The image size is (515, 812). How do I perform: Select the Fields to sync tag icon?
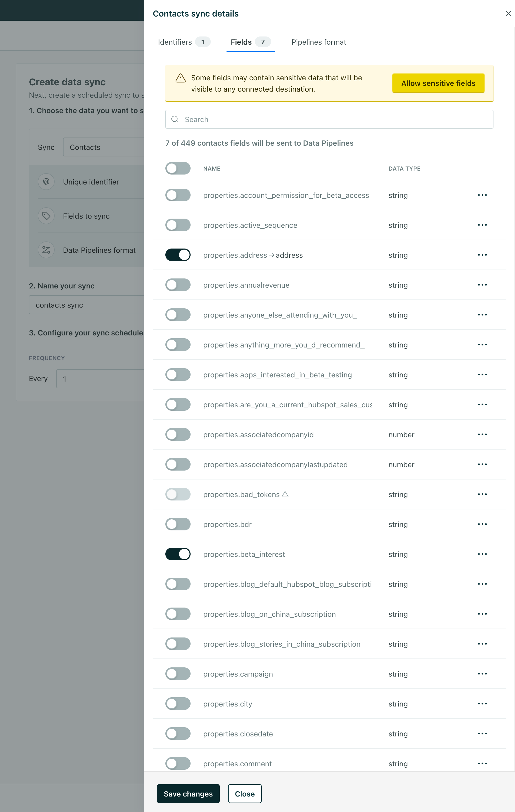tap(46, 216)
